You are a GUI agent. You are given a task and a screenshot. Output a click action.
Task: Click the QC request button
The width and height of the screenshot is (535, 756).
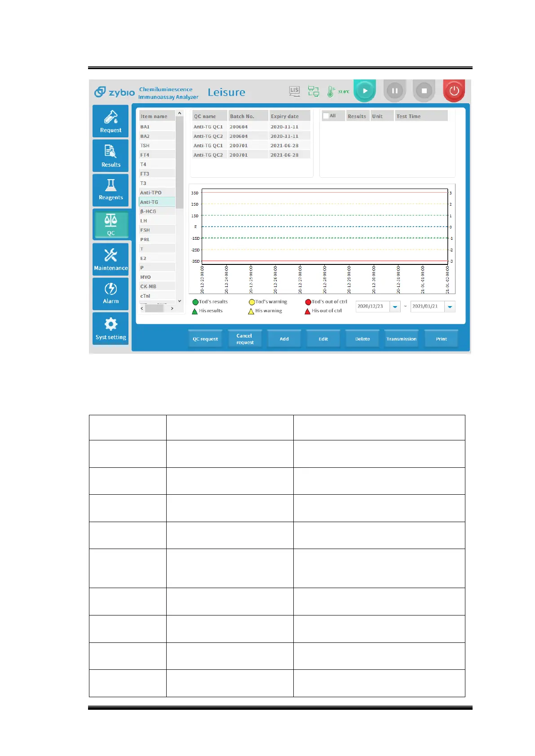click(x=205, y=339)
